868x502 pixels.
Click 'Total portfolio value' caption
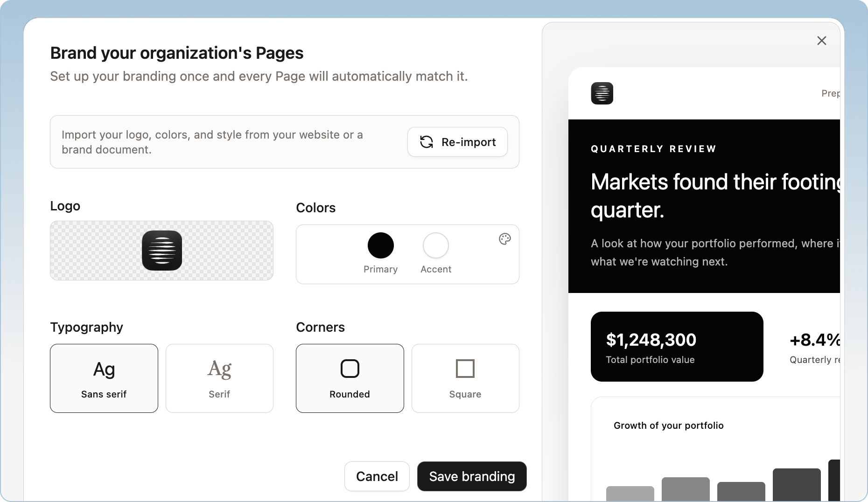(x=650, y=360)
